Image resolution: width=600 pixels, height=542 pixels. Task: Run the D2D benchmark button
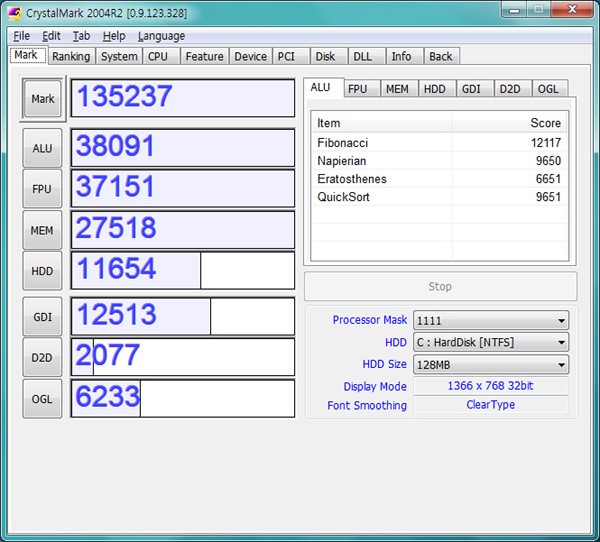pyautogui.click(x=42, y=358)
